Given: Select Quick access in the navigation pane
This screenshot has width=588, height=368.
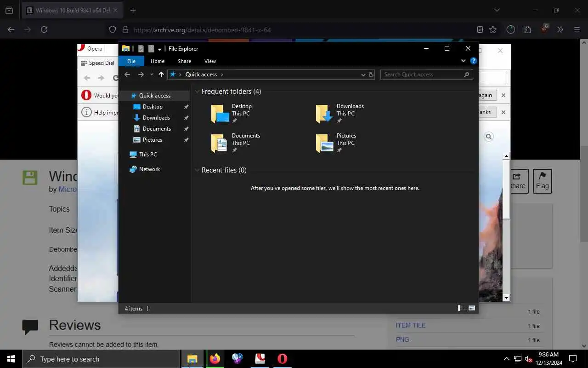Looking at the screenshot, I should (154, 96).
